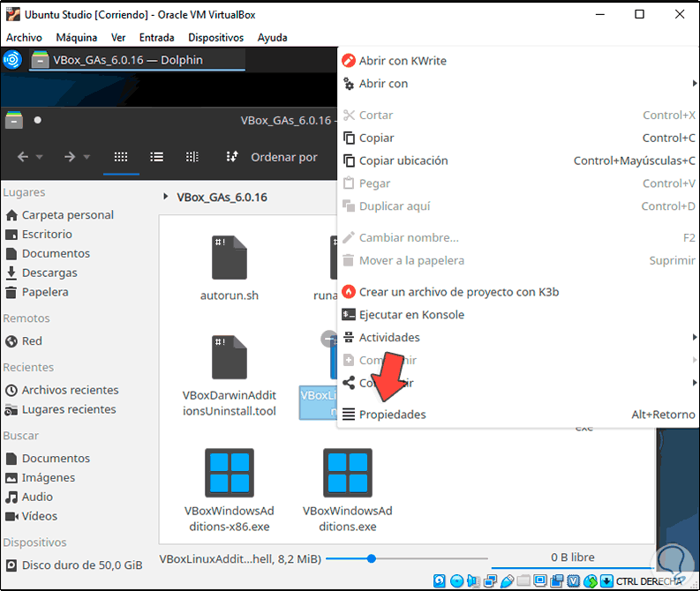
Task: Open the back history dropdown arrow
Action: (40, 157)
